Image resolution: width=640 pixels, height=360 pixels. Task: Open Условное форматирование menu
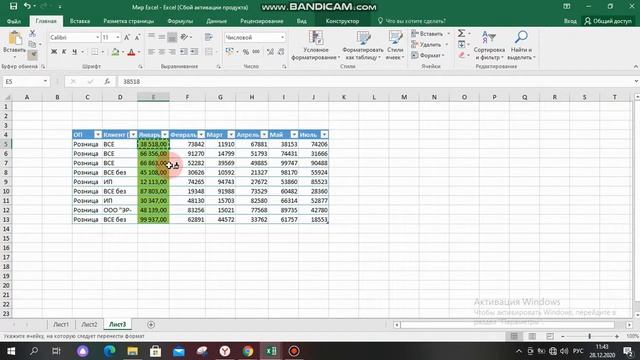[x=316, y=45]
